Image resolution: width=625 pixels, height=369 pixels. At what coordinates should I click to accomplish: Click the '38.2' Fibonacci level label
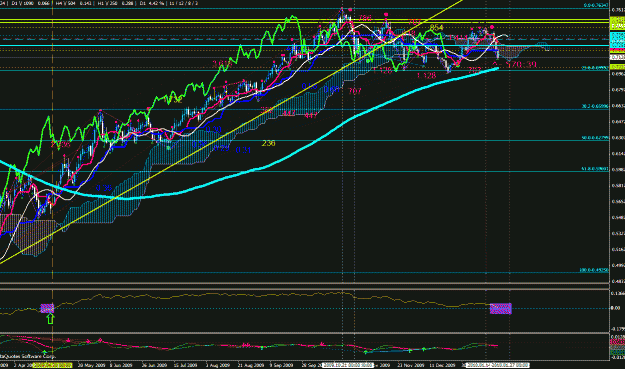coord(595,106)
